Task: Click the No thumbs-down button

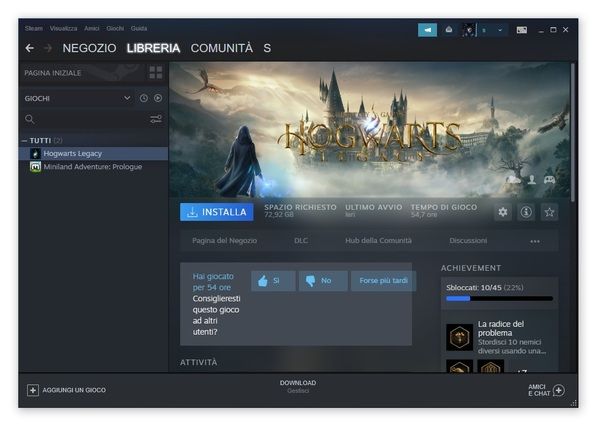Action: tap(323, 281)
